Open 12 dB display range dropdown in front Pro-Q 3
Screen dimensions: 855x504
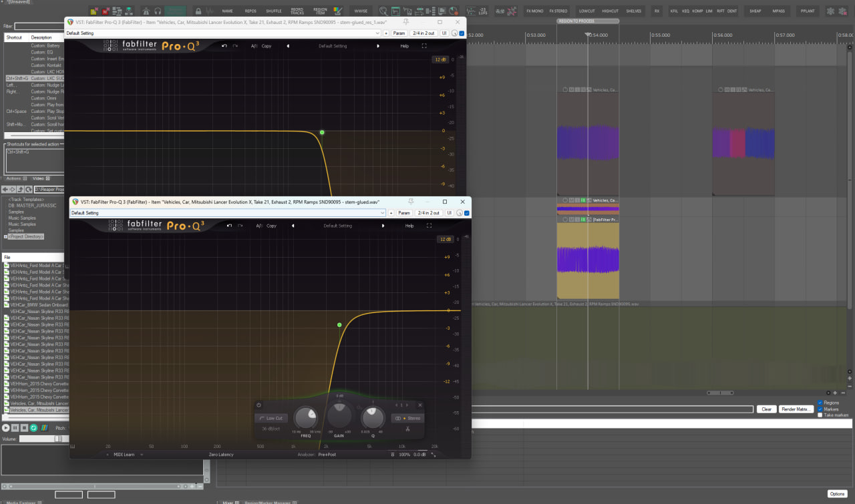[445, 239]
